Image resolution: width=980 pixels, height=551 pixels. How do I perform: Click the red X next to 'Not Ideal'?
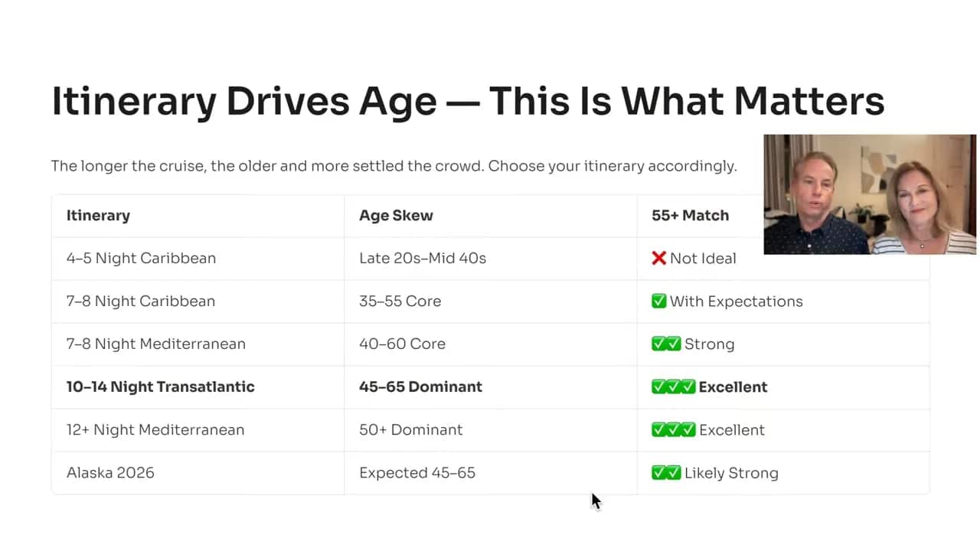click(x=658, y=259)
